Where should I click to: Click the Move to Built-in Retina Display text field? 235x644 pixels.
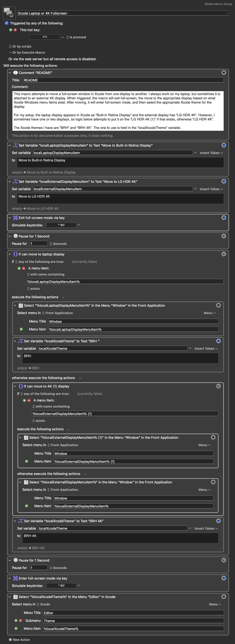click(121, 162)
